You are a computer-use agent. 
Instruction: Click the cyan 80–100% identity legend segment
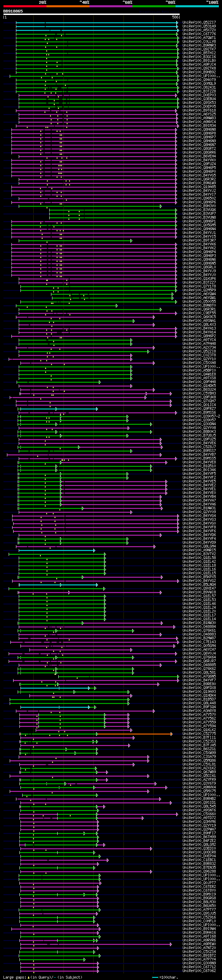click(197, 6)
